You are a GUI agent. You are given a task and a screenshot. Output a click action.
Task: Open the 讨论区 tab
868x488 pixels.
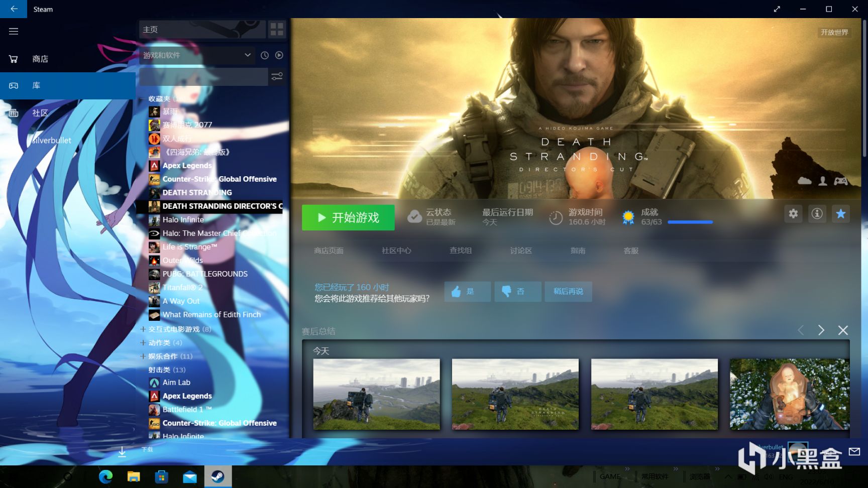[x=521, y=251]
